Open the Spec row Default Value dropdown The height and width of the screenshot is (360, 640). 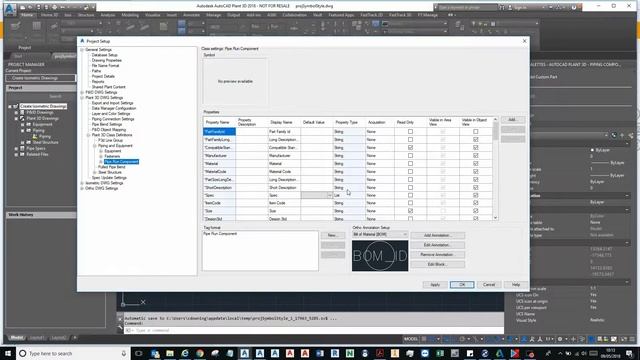[x=329, y=196]
